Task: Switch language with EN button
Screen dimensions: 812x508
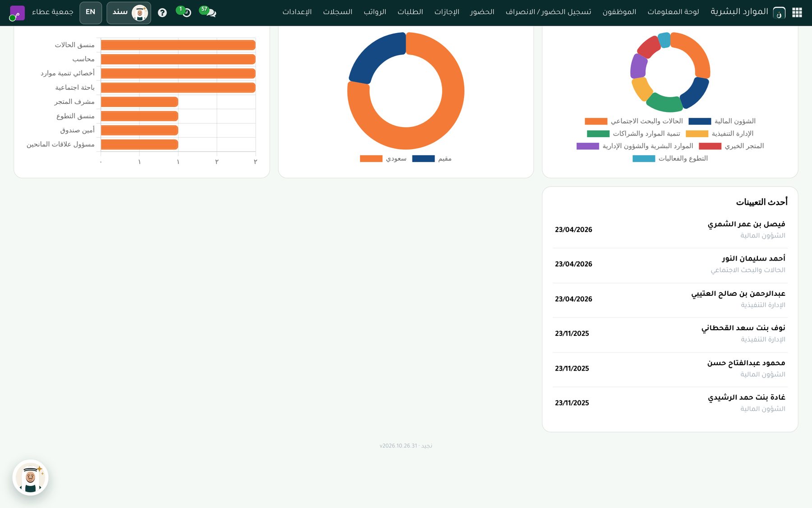Action: (91, 12)
